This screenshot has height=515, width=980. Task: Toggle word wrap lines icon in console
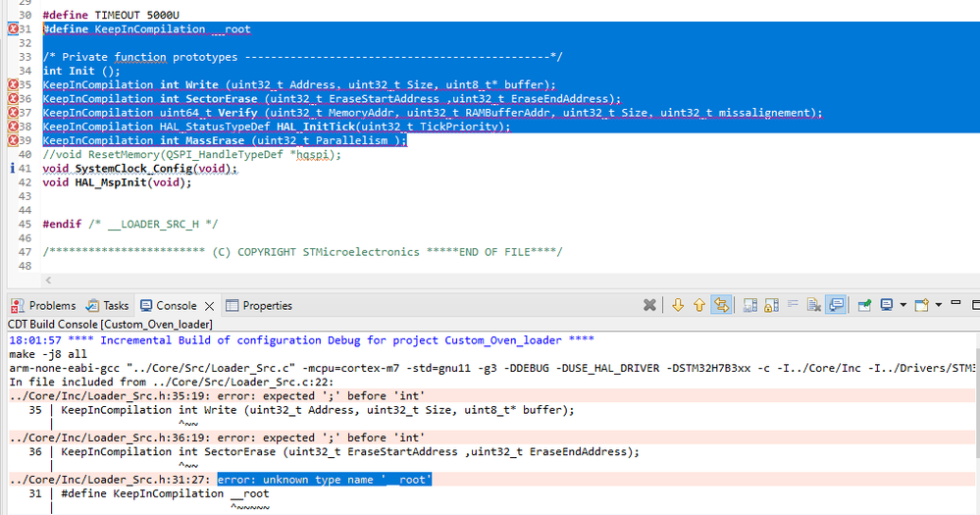[x=793, y=304]
